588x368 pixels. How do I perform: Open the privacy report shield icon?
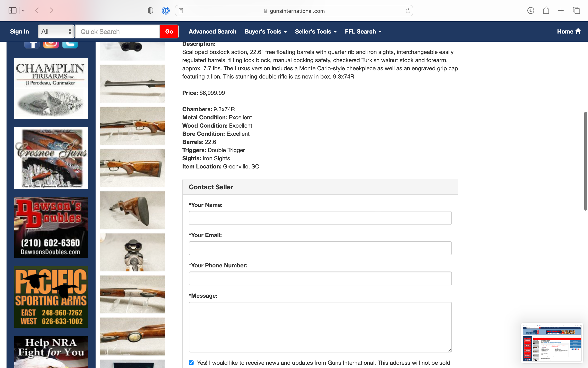click(x=150, y=10)
